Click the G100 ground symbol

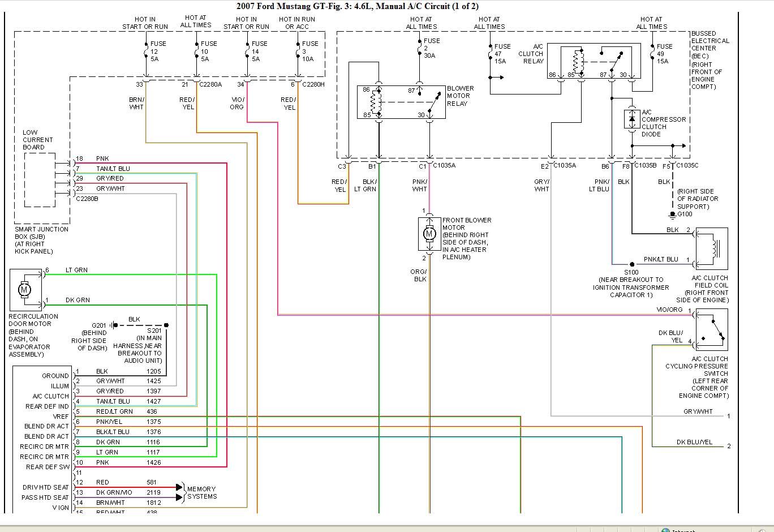point(672,214)
